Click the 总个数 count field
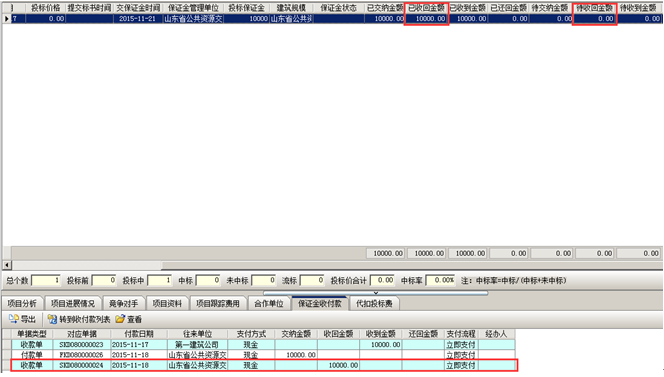The height and width of the screenshot is (377, 664). coord(46,280)
